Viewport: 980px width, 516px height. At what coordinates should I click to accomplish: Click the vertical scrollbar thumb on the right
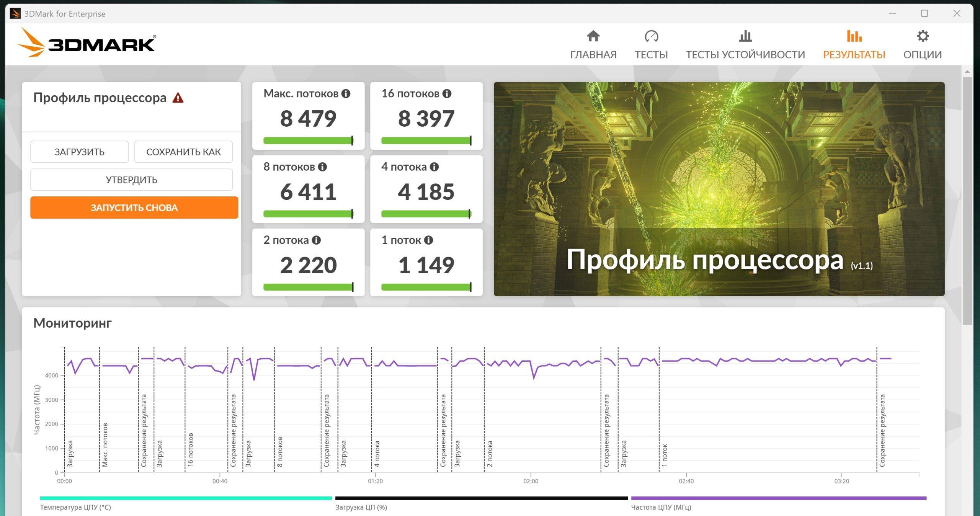tap(967, 201)
